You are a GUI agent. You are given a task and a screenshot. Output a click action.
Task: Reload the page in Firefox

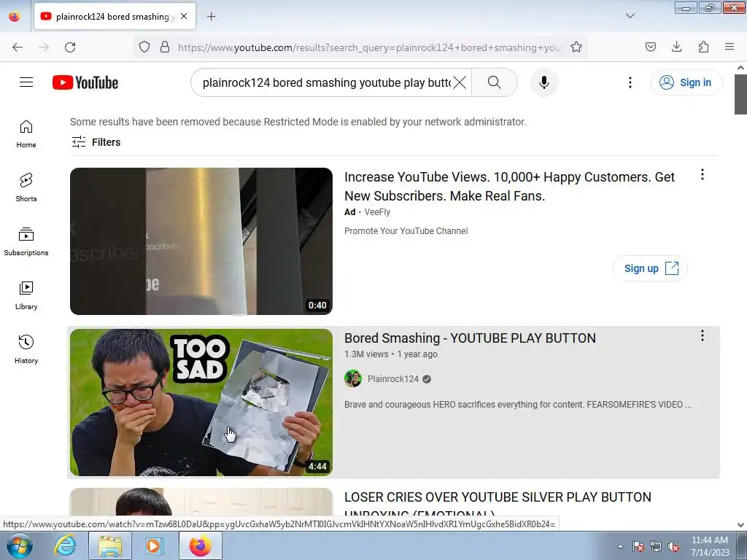tap(70, 47)
